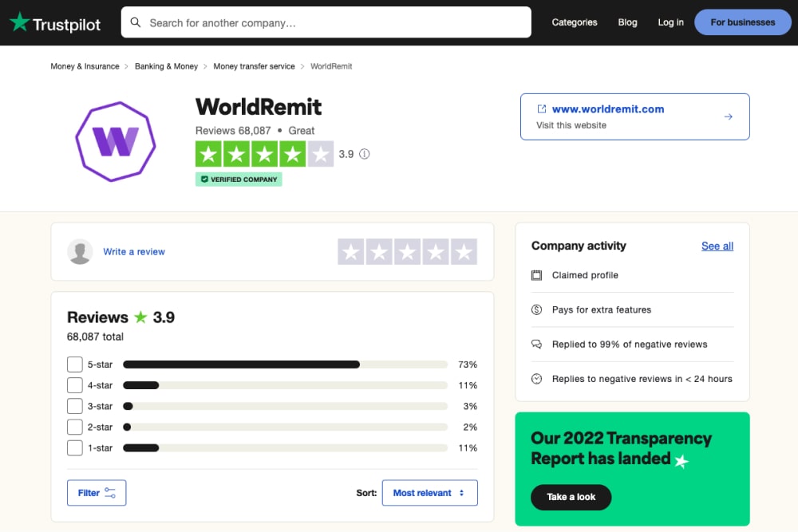Click the external link icon beside www.worldremit.com
Image resolution: width=798 pixels, height=532 pixels.
click(x=542, y=108)
